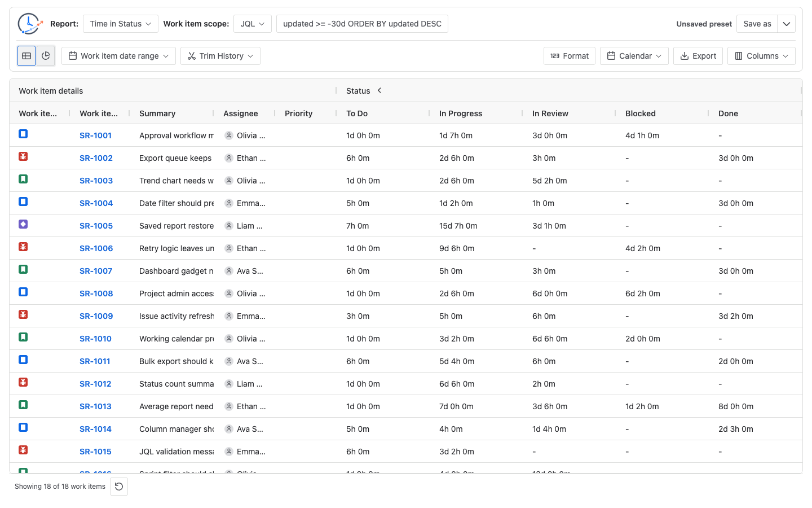The height and width of the screenshot is (508, 812).
Task: Click story type icon for SR-1013
Action: click(23, 405)
